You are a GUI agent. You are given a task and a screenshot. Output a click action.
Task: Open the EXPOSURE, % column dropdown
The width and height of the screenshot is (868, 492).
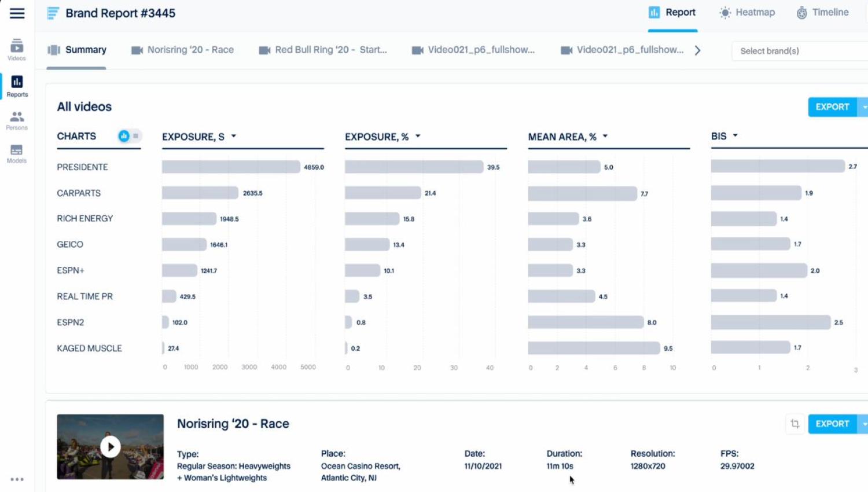[x=418, y=137]
